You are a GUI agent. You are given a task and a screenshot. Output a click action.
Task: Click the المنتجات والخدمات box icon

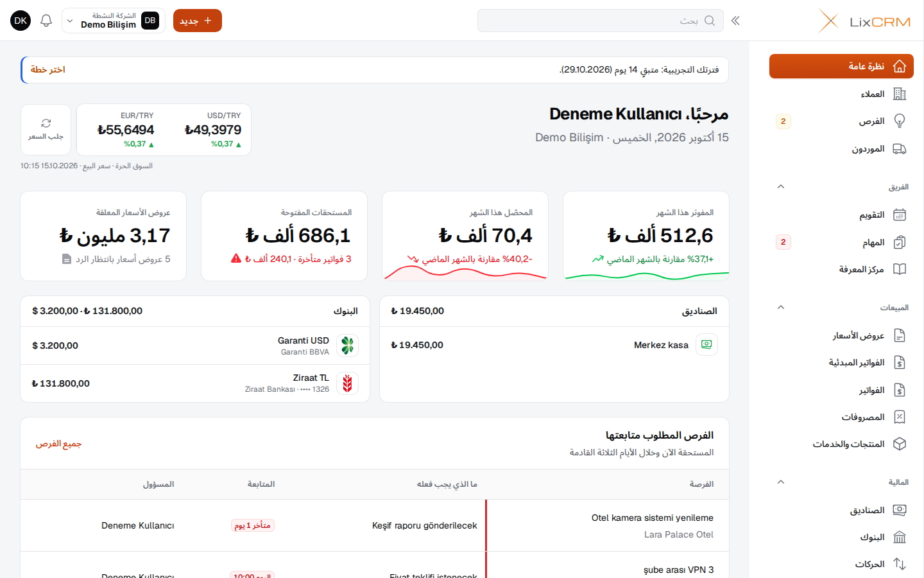(x=900, y=444)
